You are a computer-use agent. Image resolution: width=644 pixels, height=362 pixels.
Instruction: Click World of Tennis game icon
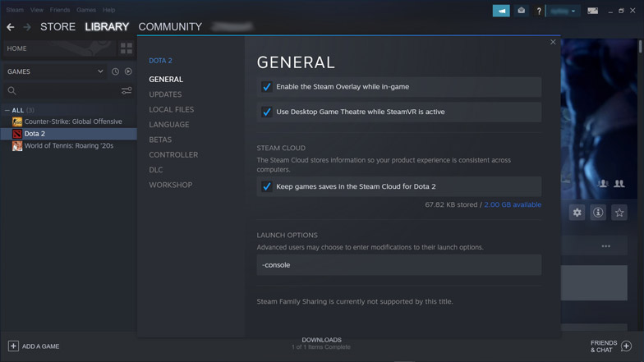pyautogui.click(x=17, y=146)
